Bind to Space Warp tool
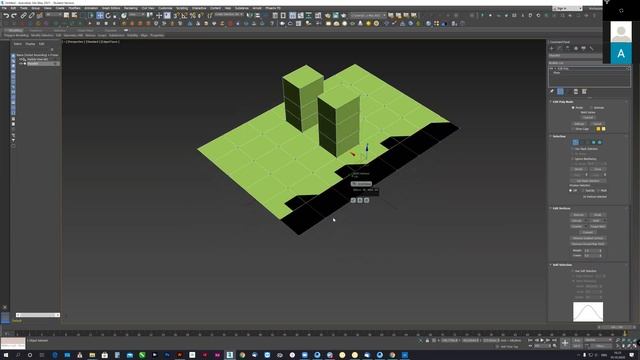The width and height of the screenshot is (640, 360). (40, 16)
